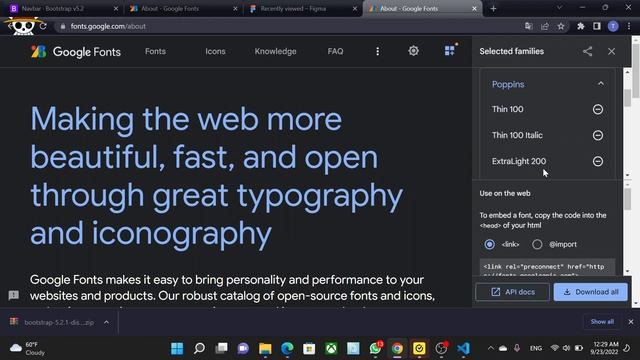Click the address bar URL
The height and width of the screenshot is (360, 640).
click(108, 26)
